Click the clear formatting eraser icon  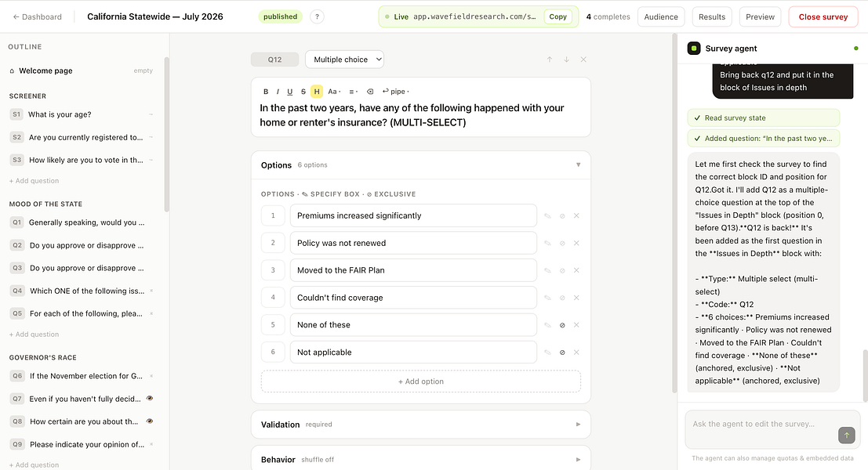[x=370, y=92]
